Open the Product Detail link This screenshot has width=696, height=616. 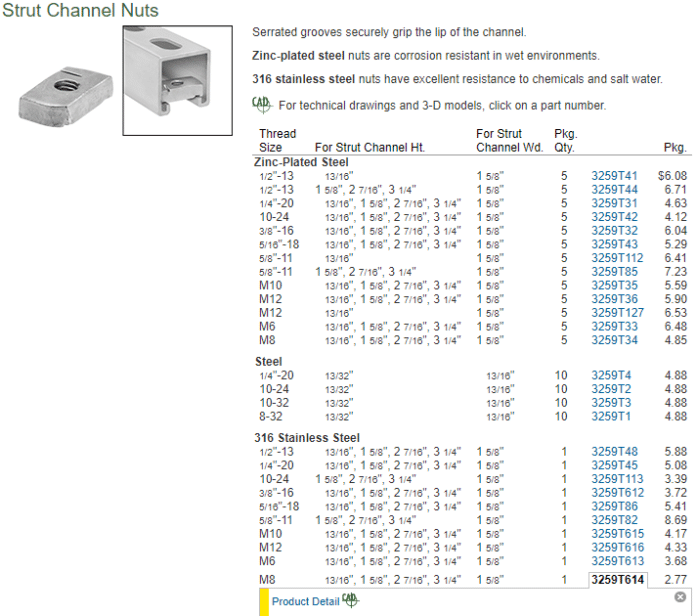305,602
